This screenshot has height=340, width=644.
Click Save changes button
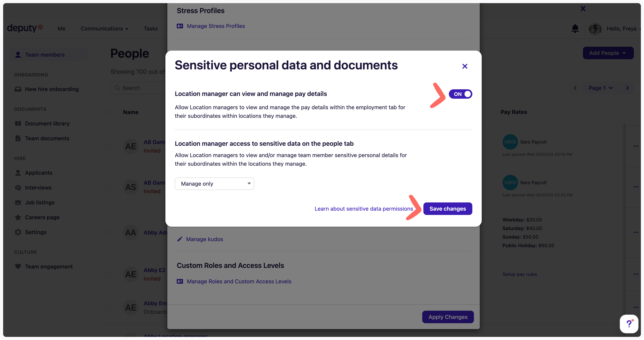click(x=447, y=209)
